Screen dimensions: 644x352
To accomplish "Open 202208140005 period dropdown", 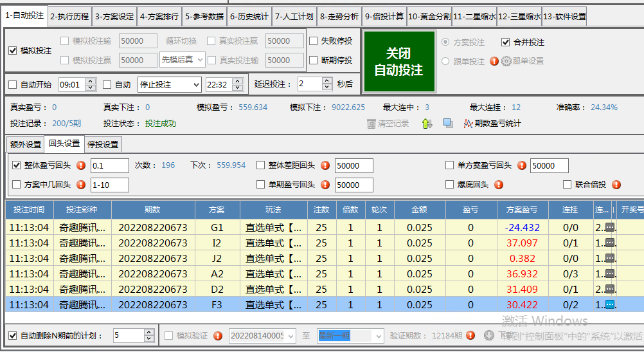I will (262, 336).
